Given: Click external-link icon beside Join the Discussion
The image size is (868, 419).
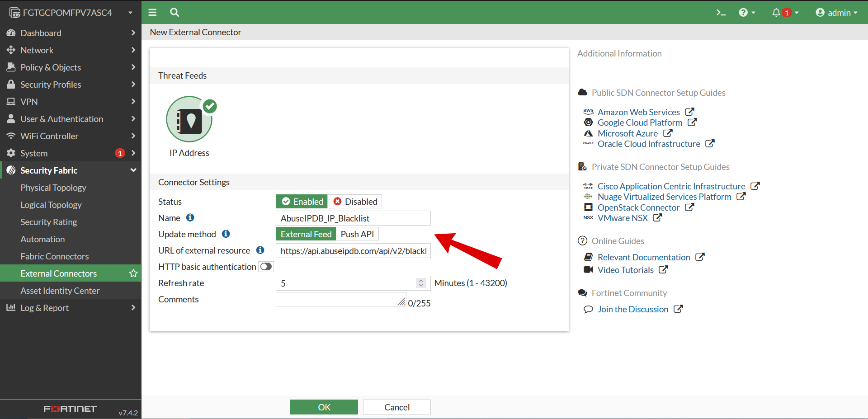Looking at the screenshot, I should coord(678,309).
